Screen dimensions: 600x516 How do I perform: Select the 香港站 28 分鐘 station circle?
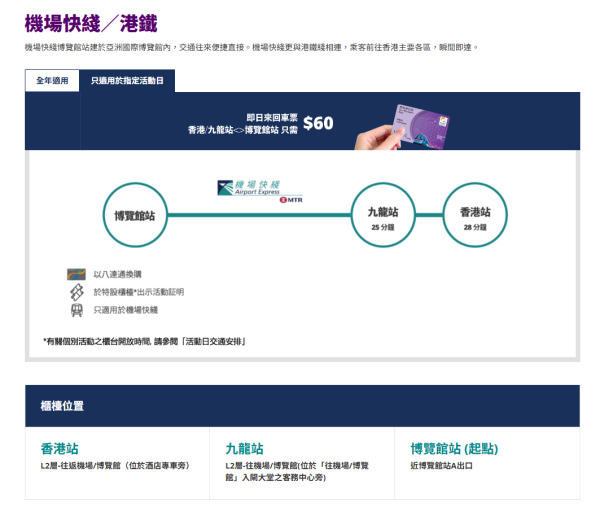tap(475, 215)
